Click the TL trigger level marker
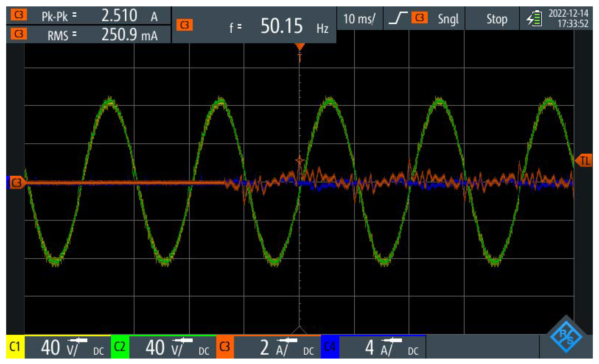The width and height of the screenshot is (599, 364). [x=583, y=161]
